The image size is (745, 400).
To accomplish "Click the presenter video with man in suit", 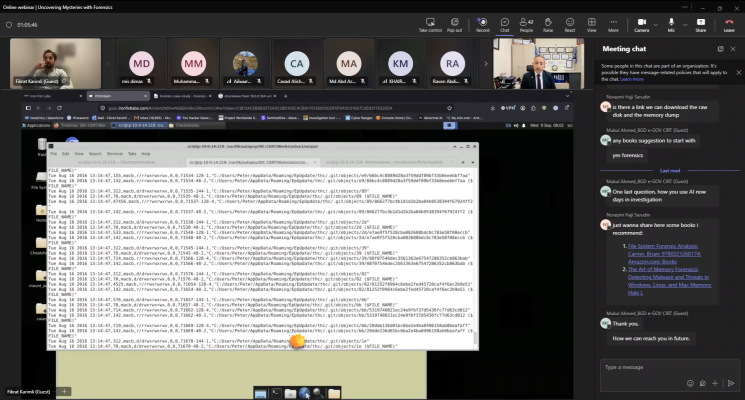I will pyautogui.click(x=538, y=64).
